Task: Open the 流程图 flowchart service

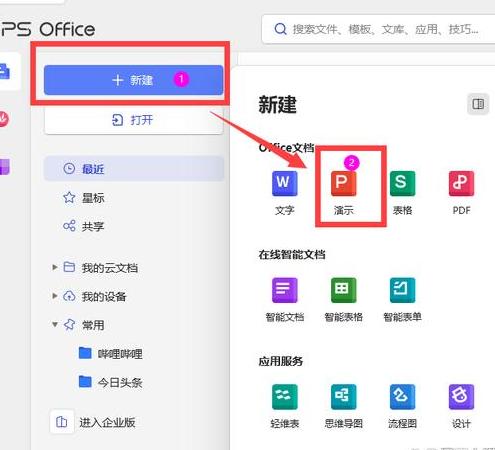Action: pos(402,406)
